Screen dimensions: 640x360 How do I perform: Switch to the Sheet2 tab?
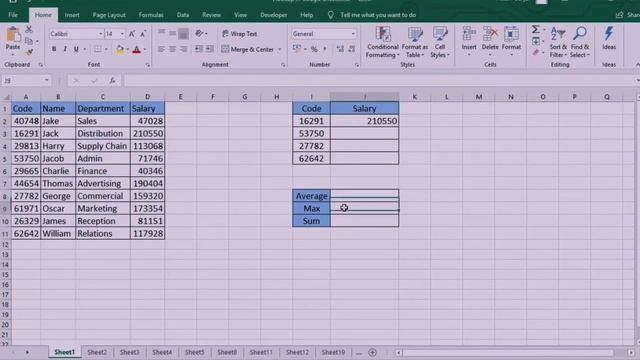pyautogui.click(x=97, y=352)
